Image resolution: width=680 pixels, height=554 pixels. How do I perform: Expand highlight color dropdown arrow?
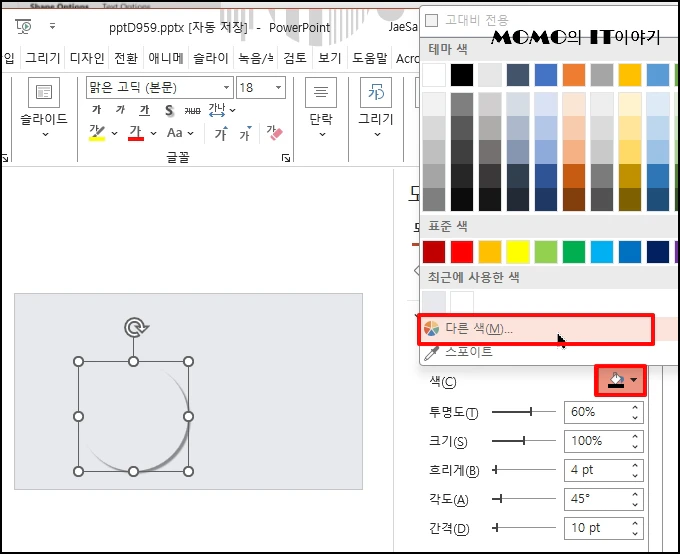[x=114, y=133]
